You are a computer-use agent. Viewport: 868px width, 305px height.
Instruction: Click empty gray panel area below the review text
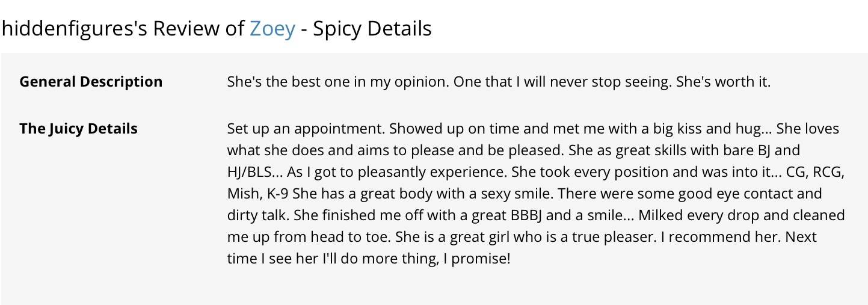click(434, 288)
